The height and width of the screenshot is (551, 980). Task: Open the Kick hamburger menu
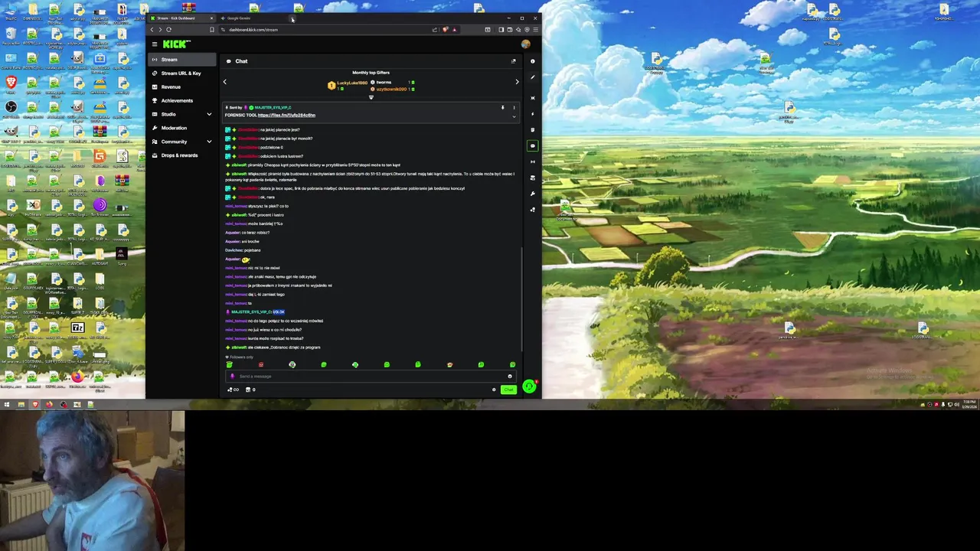154,44
